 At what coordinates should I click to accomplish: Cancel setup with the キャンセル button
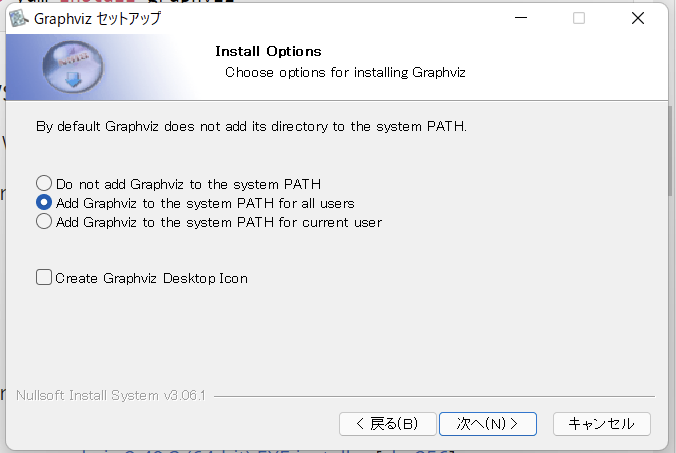pos(601,424)
